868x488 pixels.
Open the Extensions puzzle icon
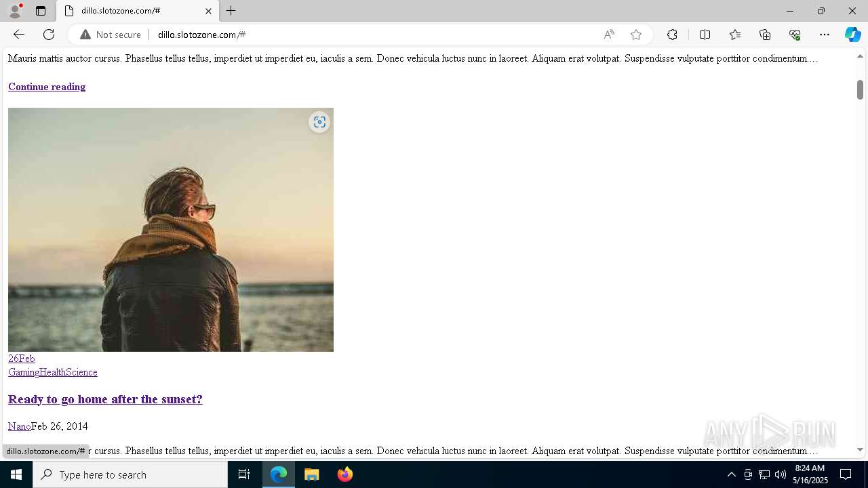tap(672, 35)
